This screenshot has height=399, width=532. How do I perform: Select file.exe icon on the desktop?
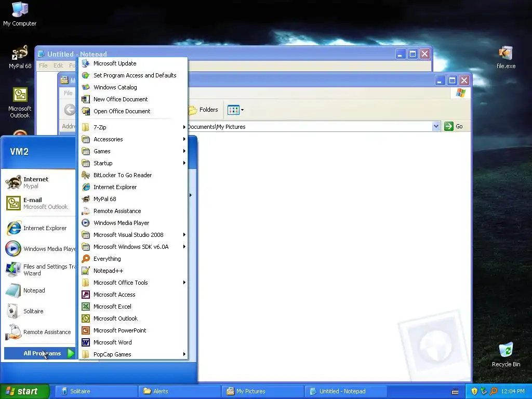tap(506, 57)
